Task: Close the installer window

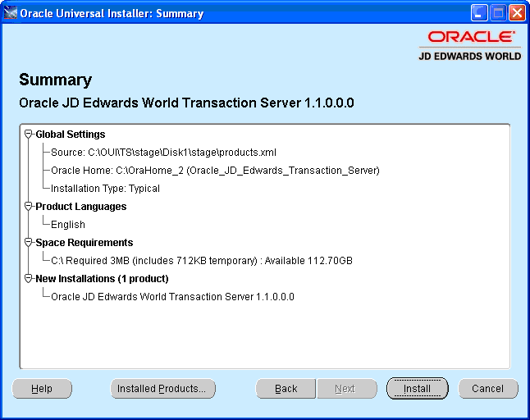Action: pyautogui.click(x=517, y=13)
